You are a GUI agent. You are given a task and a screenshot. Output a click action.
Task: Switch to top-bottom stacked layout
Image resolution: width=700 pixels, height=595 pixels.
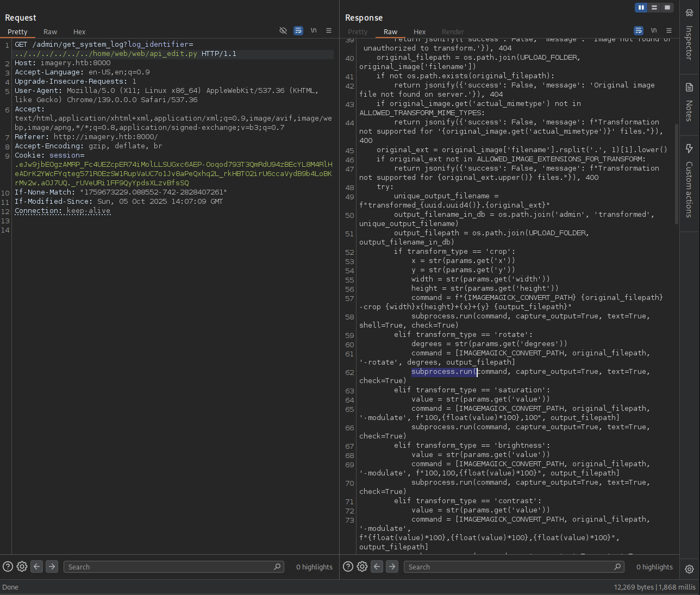654,8
